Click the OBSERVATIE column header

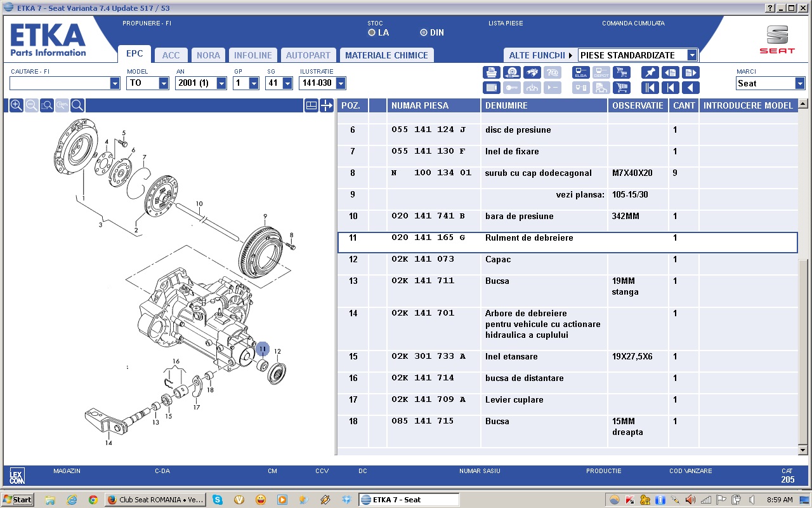[638, 105]
